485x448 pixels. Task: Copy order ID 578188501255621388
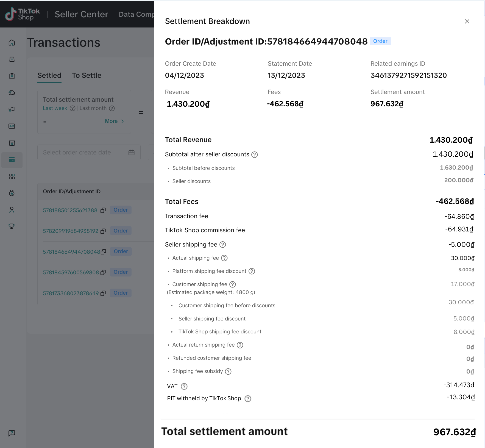point(103,210)
